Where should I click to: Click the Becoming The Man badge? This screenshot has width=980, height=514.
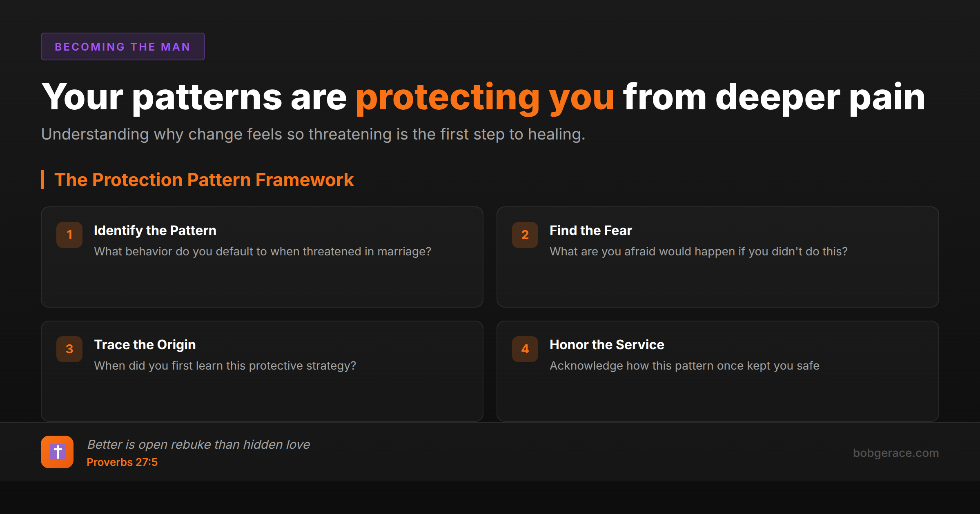[122, 47]
